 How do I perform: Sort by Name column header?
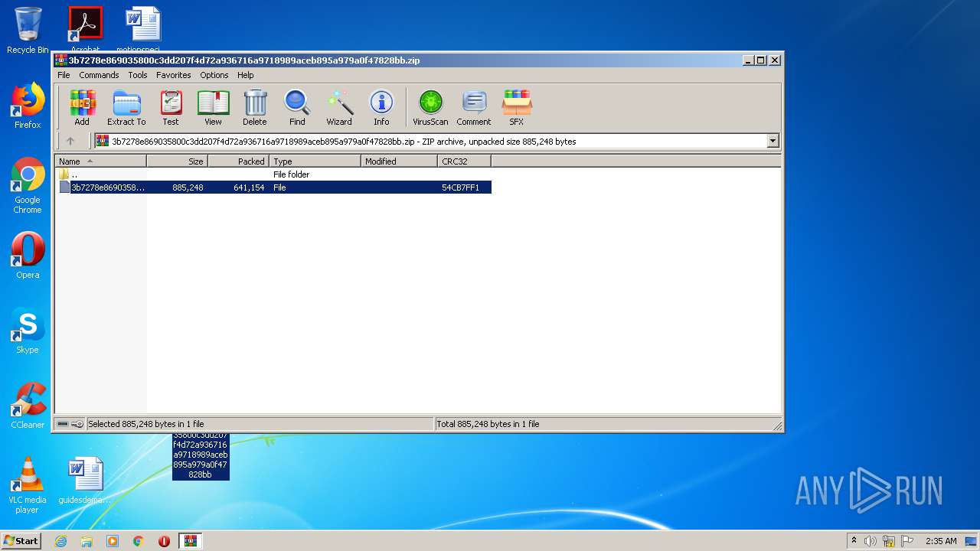pyautogui.click(x=100, y=161)
